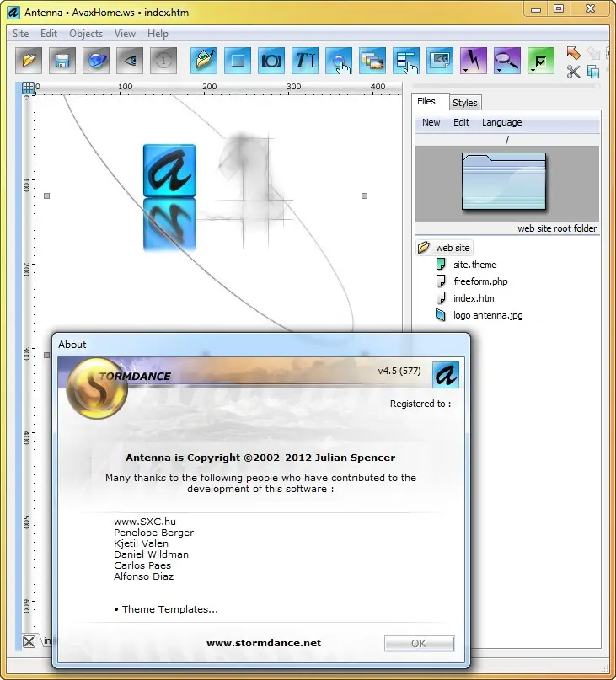
Task: Click Daniel Wildman in the contributors list
Action: point(151,554)
